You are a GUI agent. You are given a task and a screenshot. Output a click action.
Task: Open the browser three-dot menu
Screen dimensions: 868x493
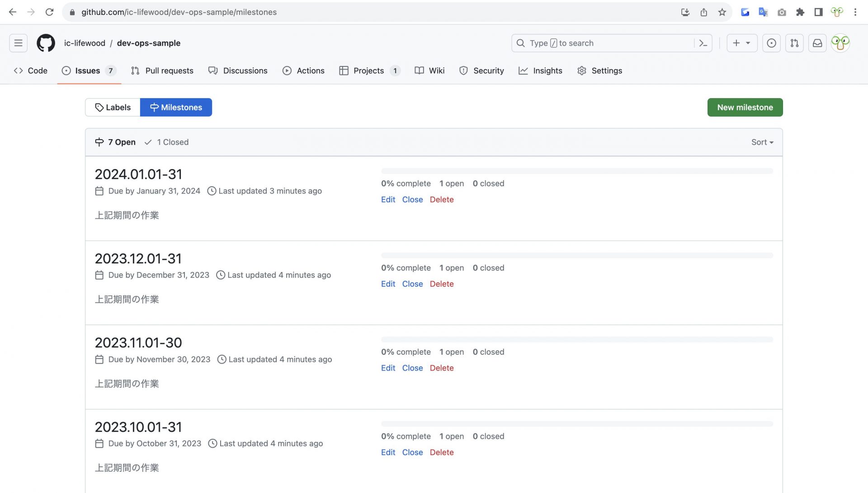pyautogui.click(x=855, y=12)
